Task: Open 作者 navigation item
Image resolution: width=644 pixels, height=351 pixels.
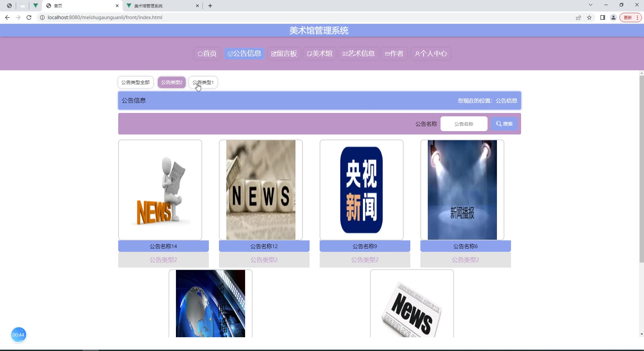Action: click(x=394, y=53)
